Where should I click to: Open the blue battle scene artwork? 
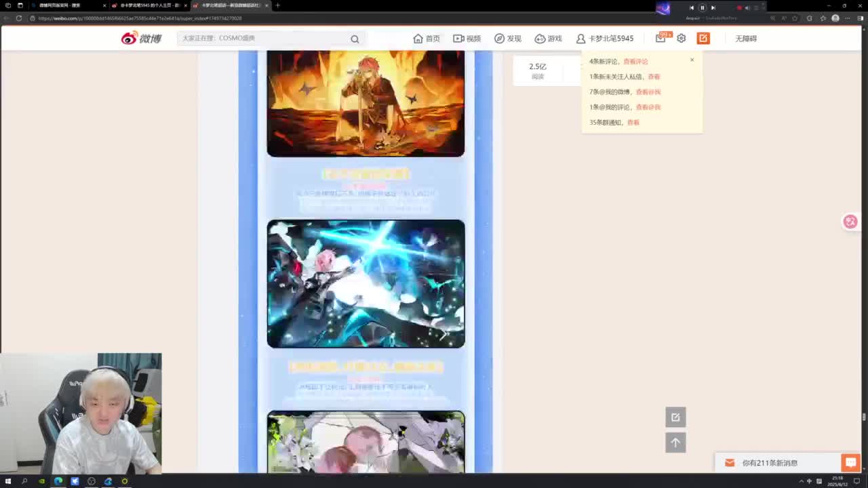(x=366, y=283)
